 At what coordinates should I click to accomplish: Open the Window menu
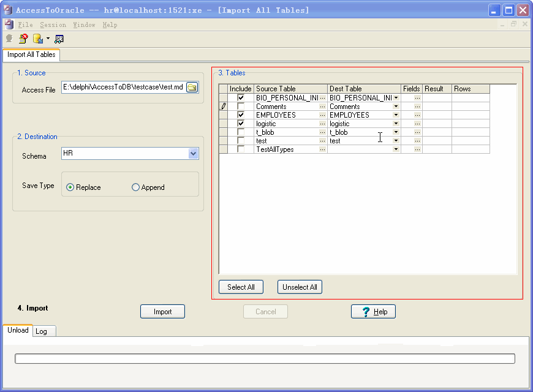[x=84, y=25]
